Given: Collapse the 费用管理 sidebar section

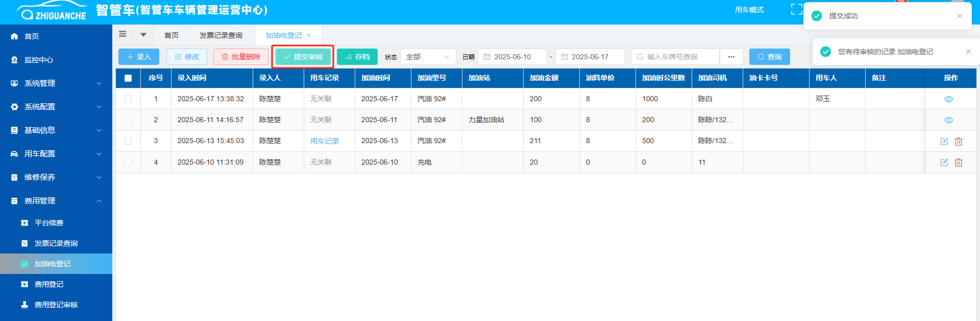Looking at the screenshot, I should coord(56,201).
